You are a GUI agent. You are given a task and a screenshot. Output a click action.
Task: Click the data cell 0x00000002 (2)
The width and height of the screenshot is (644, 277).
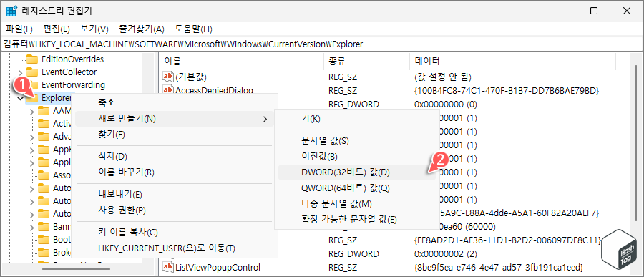pyautogui.click(x=446, y=253)
